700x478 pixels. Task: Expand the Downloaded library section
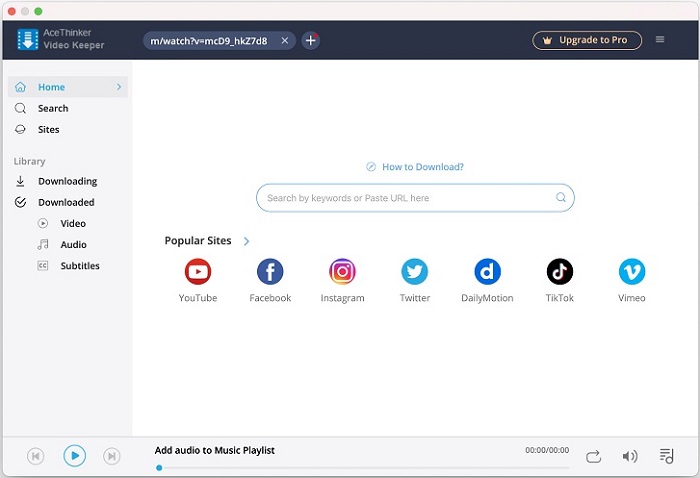(66, 202)
